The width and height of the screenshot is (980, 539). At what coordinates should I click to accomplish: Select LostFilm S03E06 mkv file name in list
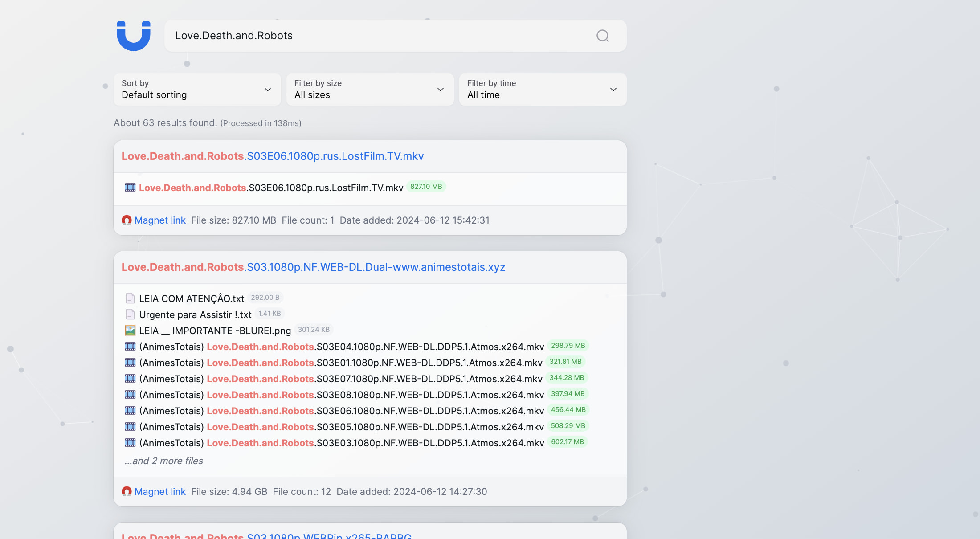point(271,188)
